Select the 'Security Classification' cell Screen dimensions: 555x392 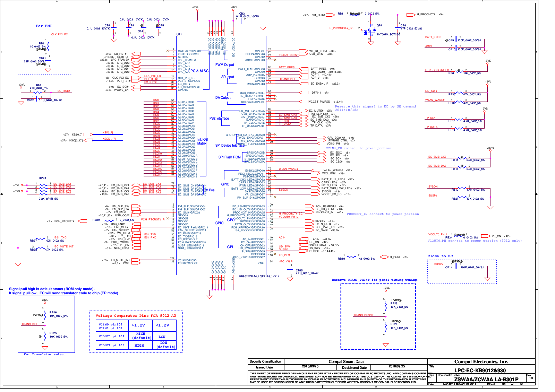point(265,361)
